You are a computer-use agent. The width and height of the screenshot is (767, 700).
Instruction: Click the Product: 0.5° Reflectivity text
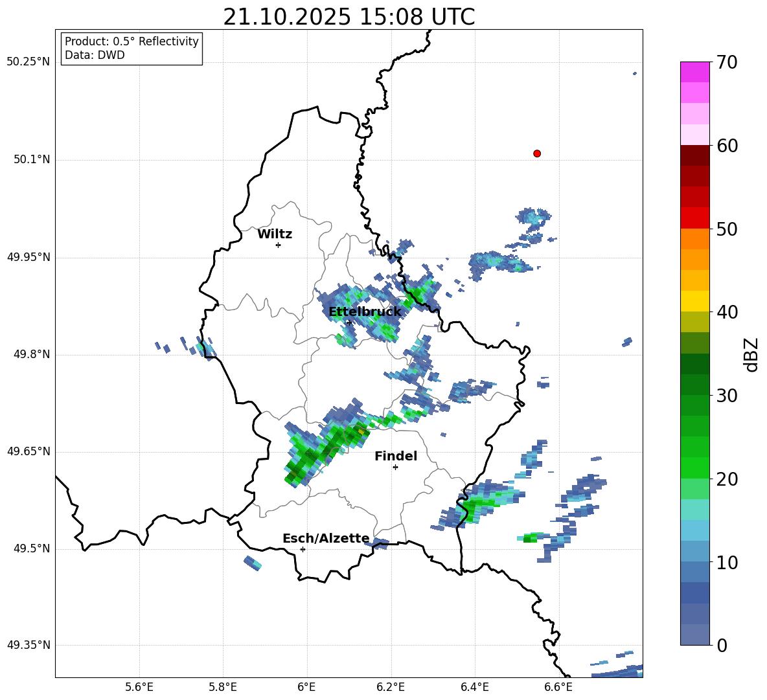click(132, 41)
